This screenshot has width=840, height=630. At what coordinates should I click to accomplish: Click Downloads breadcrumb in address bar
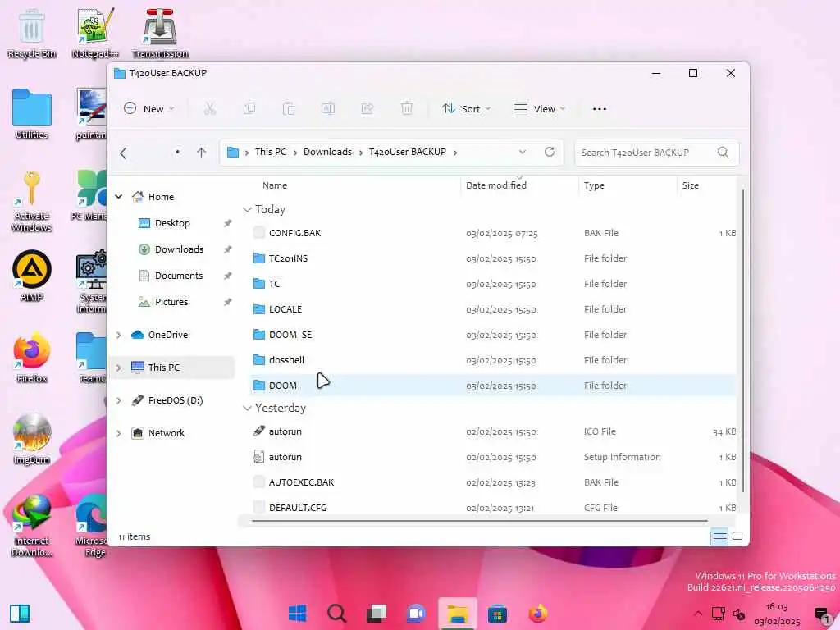pos(327,152)
